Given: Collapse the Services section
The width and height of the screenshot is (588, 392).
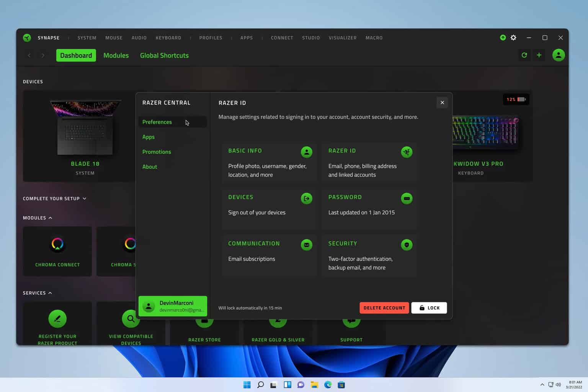Looking at the screenshot, I should pyautogui.click(x=38, y=293).
